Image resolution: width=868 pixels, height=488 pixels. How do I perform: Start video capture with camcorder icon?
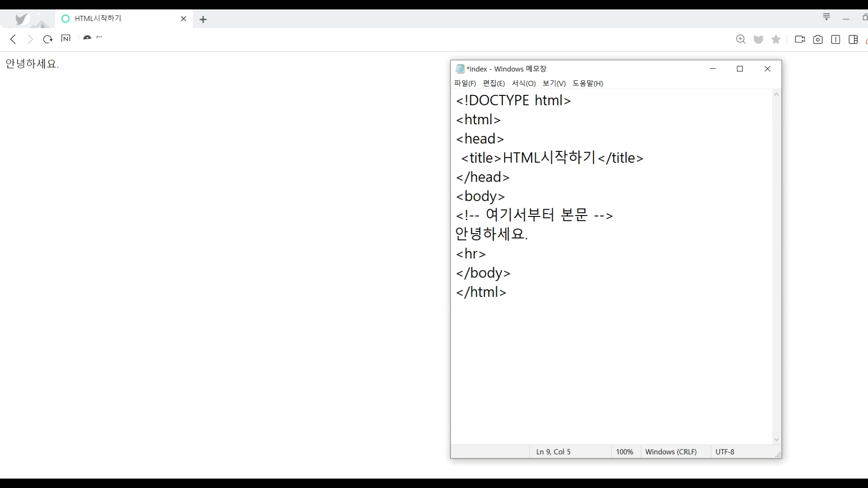(x=800, y=39)
